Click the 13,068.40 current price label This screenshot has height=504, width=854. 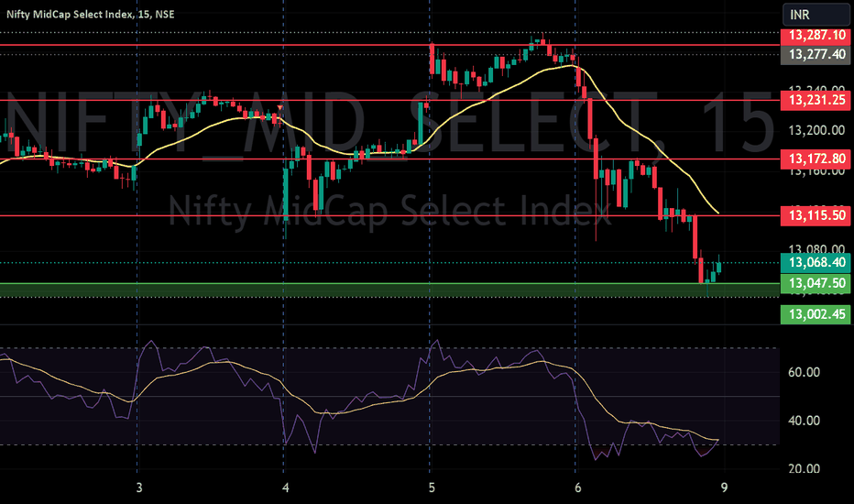(x=816, y=263)
